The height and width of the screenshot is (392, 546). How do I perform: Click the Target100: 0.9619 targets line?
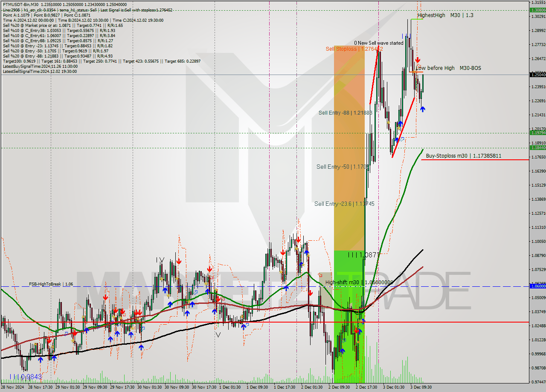[102, 61]
